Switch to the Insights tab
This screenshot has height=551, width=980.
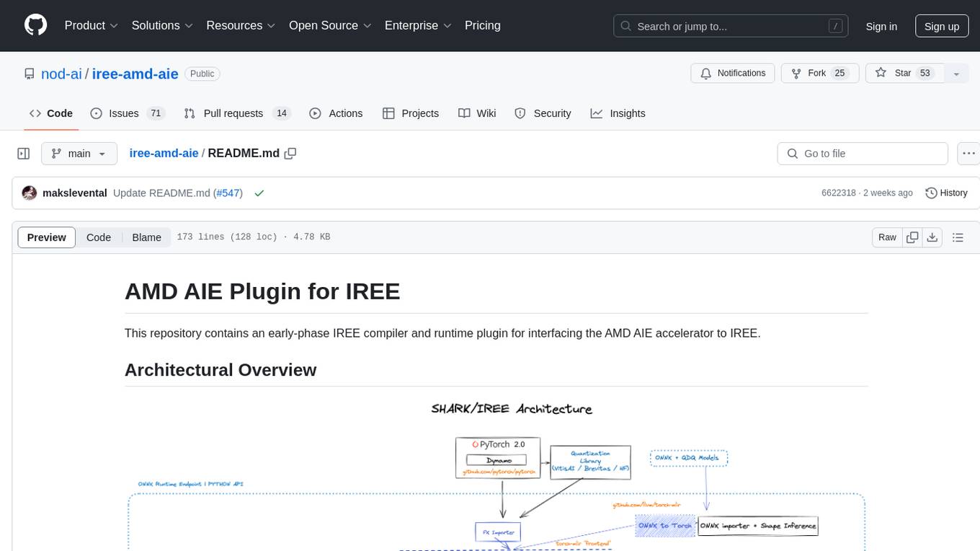click(x=618, y=113)
